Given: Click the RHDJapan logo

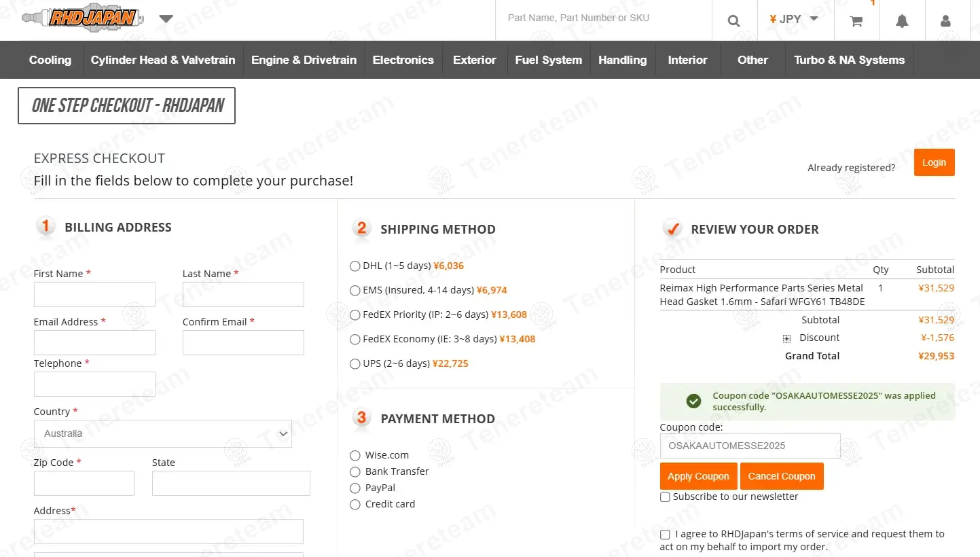Looking at the screenshot, I should tap(82, 18).
